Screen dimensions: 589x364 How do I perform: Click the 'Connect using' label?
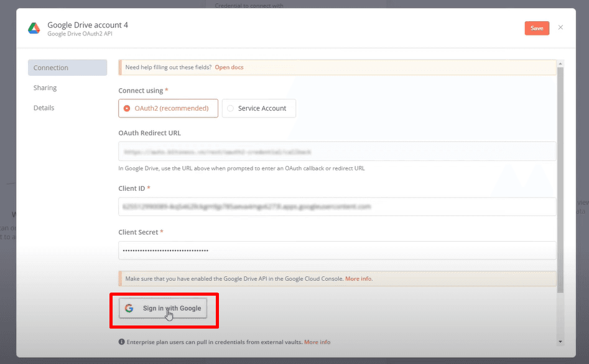click(x=141, y=91)
